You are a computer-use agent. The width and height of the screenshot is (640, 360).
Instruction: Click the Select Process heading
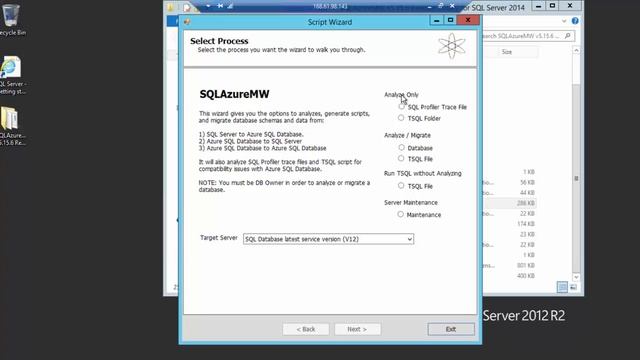pos(219,41)
